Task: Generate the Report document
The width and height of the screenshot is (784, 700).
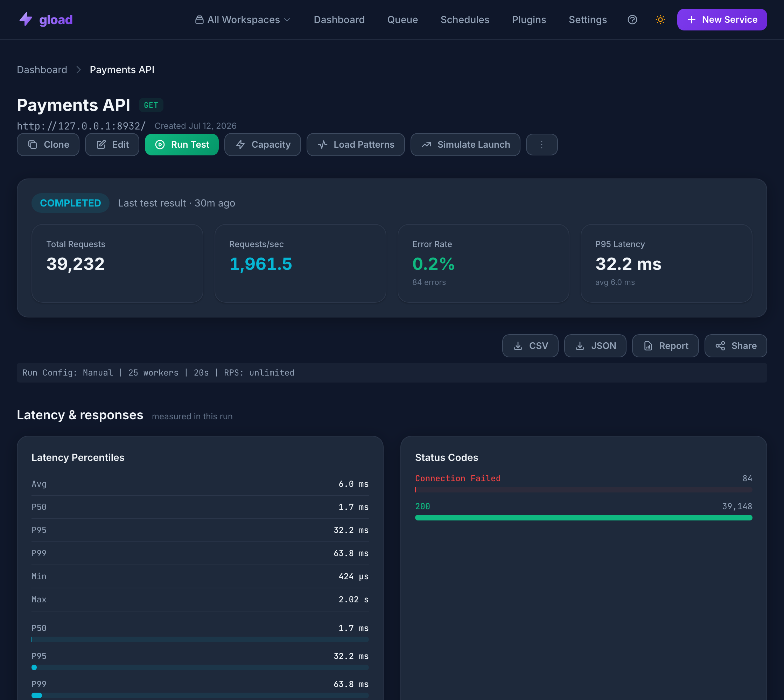Action: pos(665,346)
